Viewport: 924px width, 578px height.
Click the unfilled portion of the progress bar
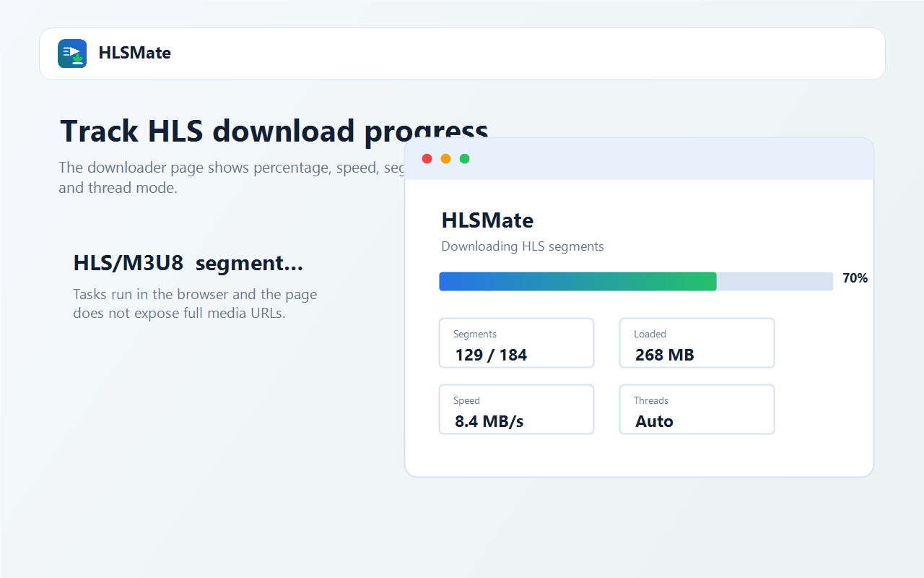tap(775, 281)
